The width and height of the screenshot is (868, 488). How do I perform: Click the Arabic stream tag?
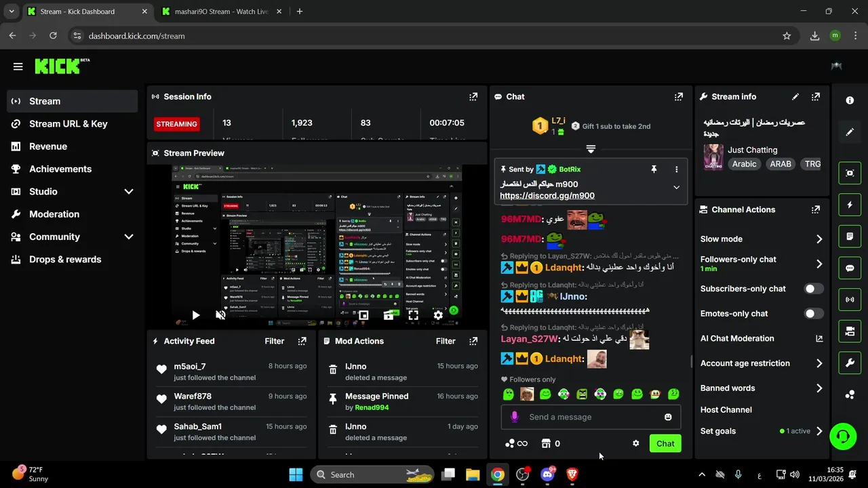(744, 164)
